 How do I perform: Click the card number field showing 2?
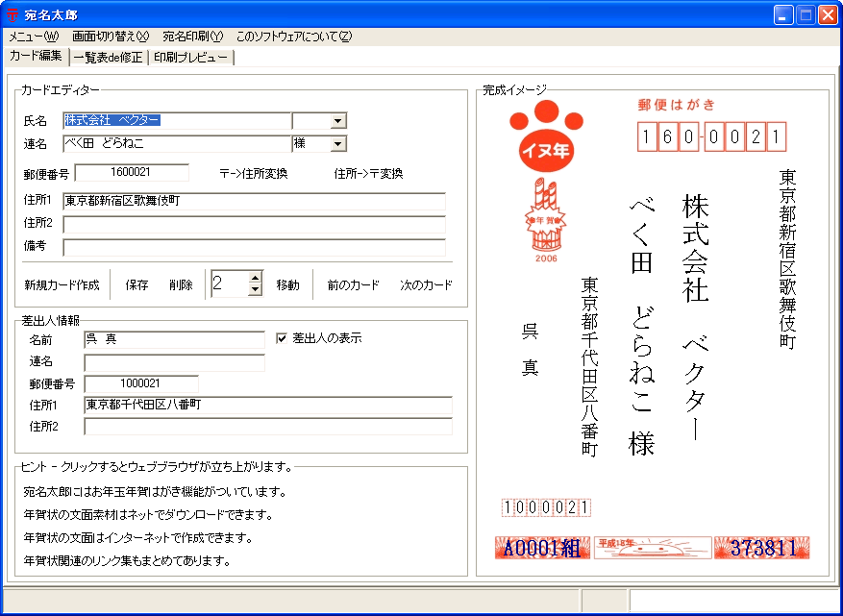click(x=230, y=283)
